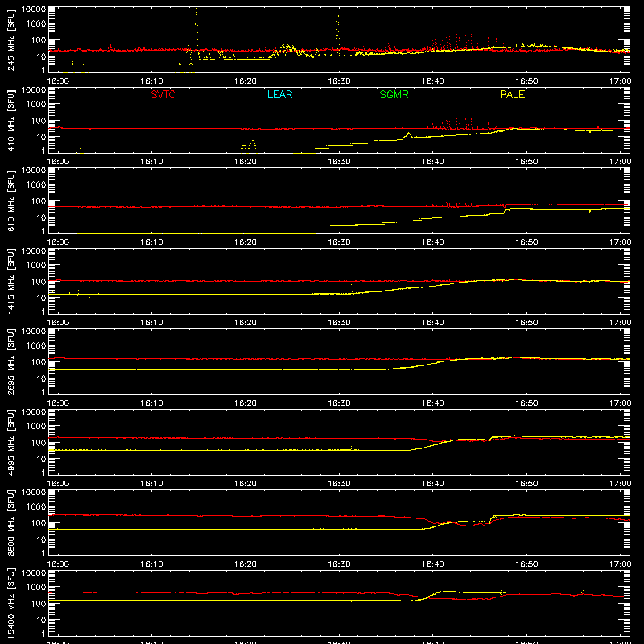Screen dimensions: 644x644
Task: Click the cyan LEAR station legend label
Action: (x=279, y=94)
